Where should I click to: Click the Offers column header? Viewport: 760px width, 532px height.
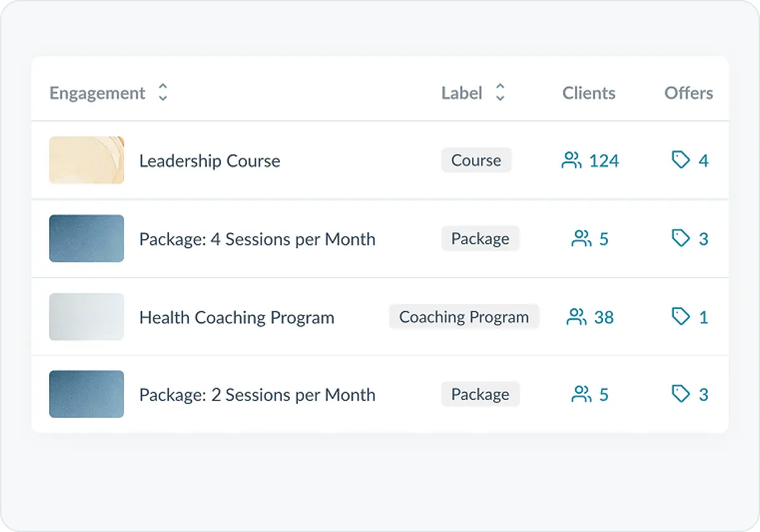pos(688,93)
